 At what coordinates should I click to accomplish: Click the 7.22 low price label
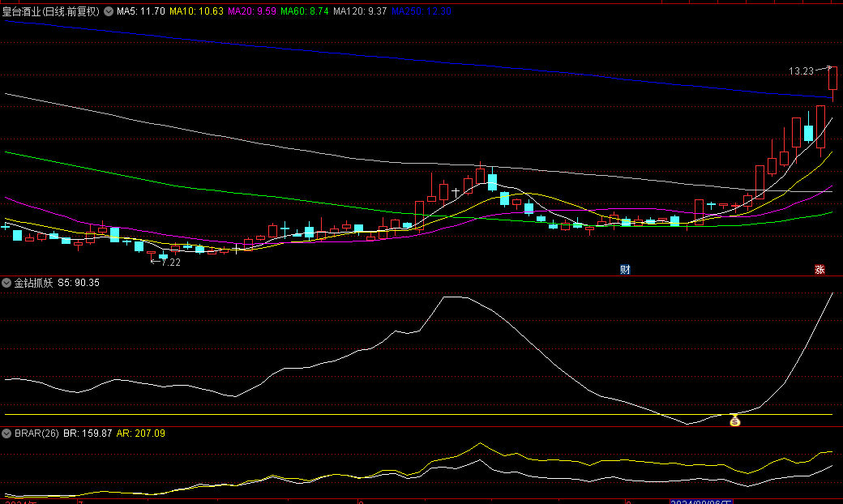click(x=171, y=263)
